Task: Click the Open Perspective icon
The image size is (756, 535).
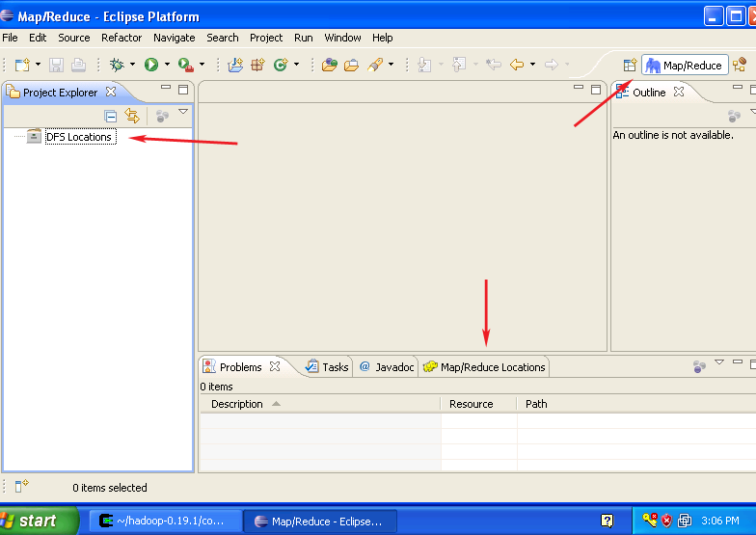Action: click(630, 66)
